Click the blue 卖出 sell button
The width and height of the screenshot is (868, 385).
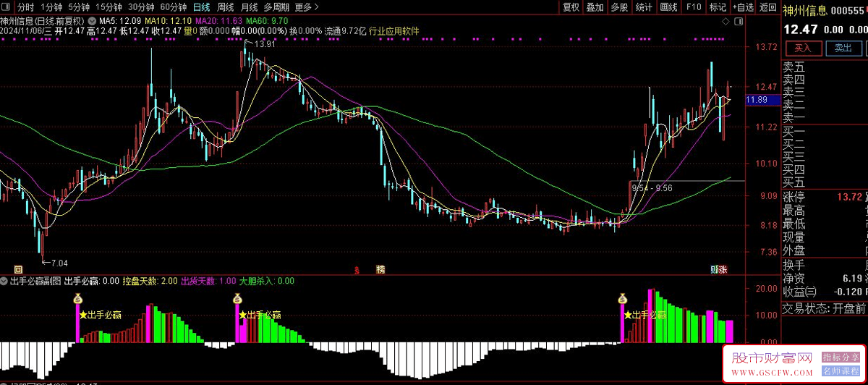point(843,48)
